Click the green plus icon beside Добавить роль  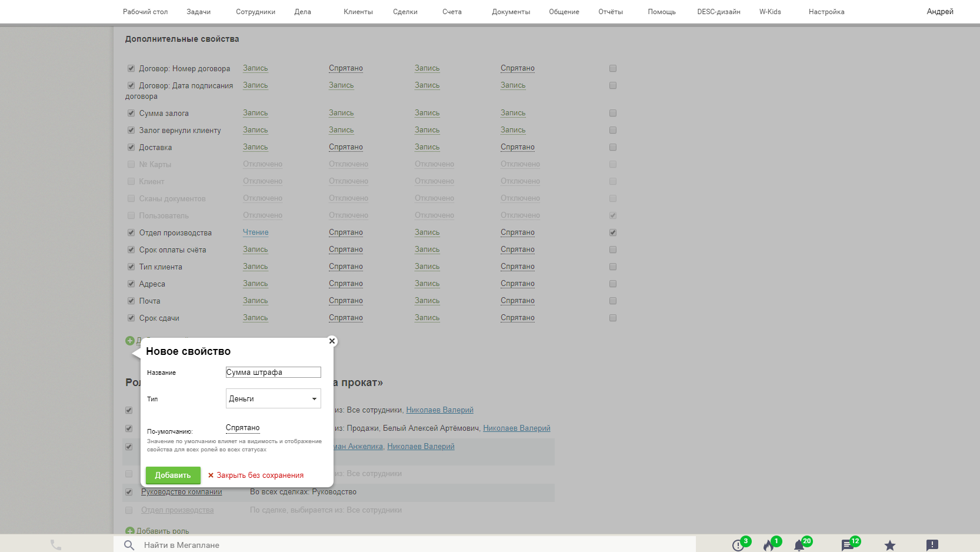click(130, 531)
